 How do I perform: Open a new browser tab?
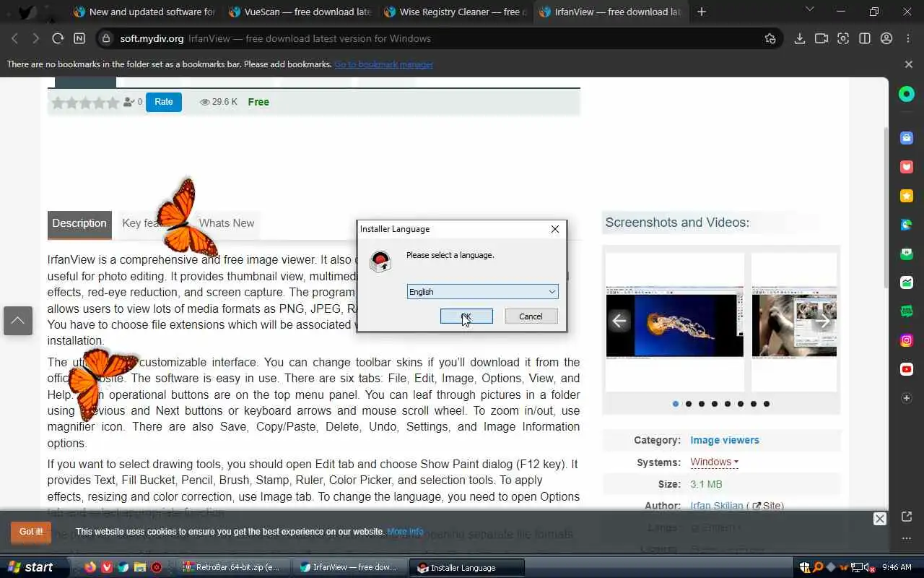click(x=702, y=12)
